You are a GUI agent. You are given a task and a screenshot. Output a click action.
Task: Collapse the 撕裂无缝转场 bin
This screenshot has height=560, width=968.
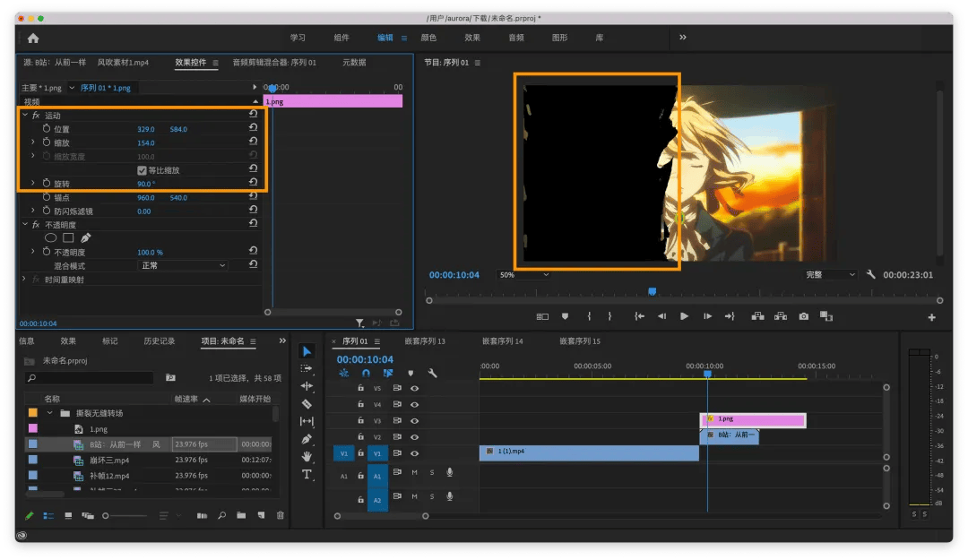coord(50,412)
